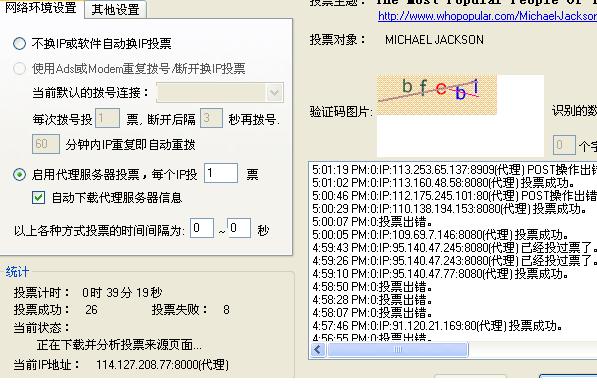
Task: Click the recognized character count field
Action: pyautogui.click(x=564, y=145)
